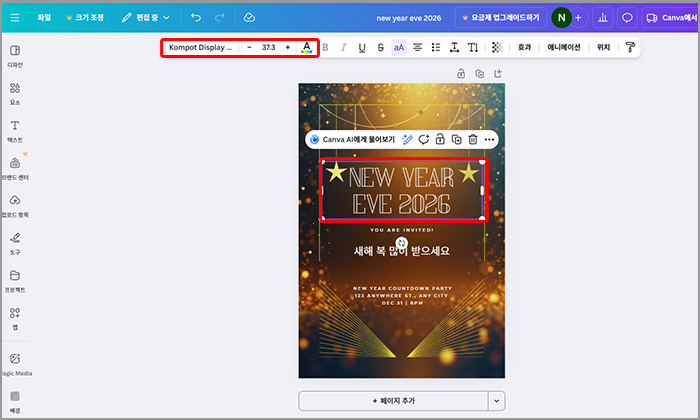Lock the selected text element
Screen dimensions: 700x420
(x=440, y=140)
